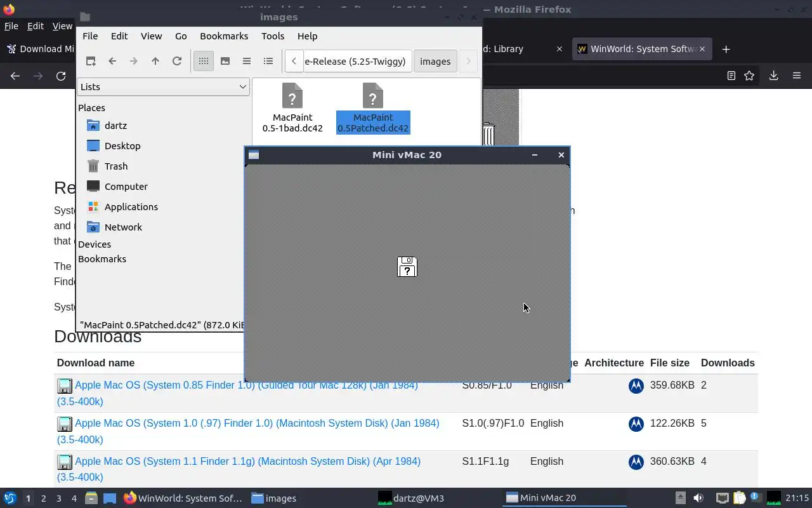Open file manager File menu
The height and width of the screenshot is (508, 812).
pos(90,36)
